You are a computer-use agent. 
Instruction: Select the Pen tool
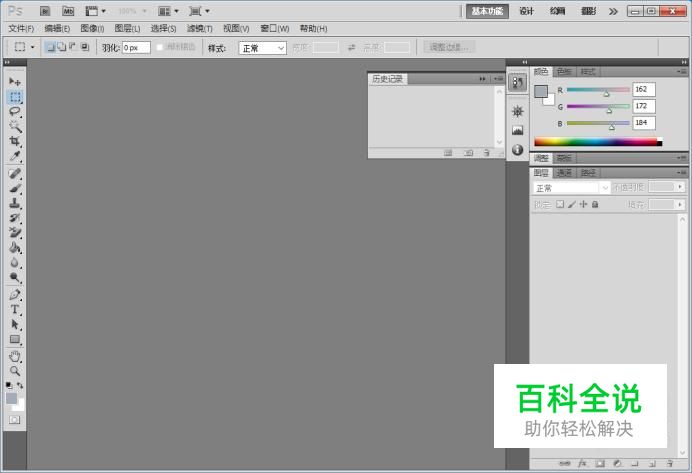pos(15,294)
